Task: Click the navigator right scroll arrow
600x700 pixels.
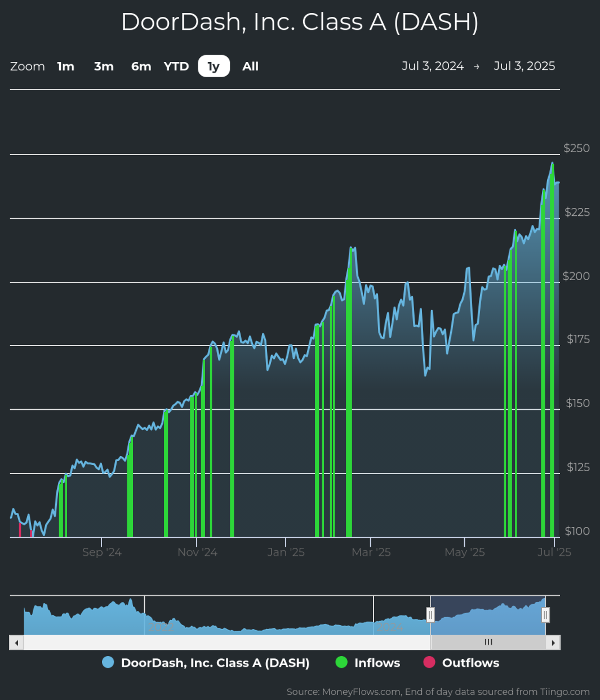Action: pos(553,643)
